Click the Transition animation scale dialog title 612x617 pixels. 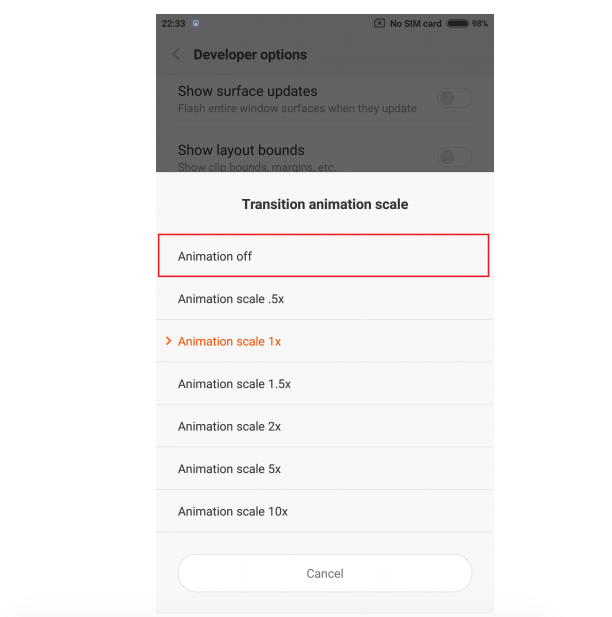pos(325,204)
